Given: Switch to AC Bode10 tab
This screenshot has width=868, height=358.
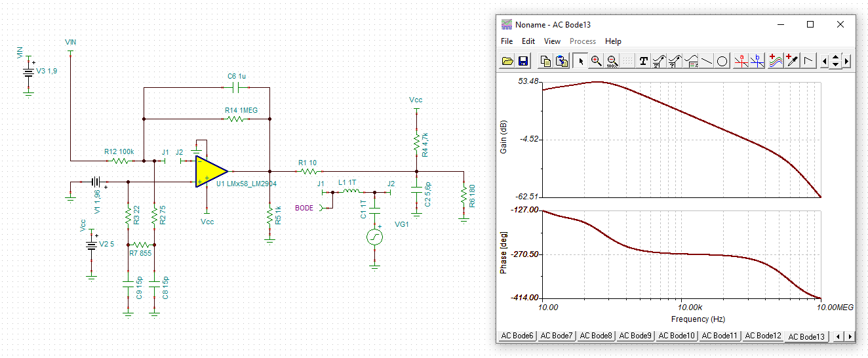Looking at the screenshot, I should pos(677,336).
